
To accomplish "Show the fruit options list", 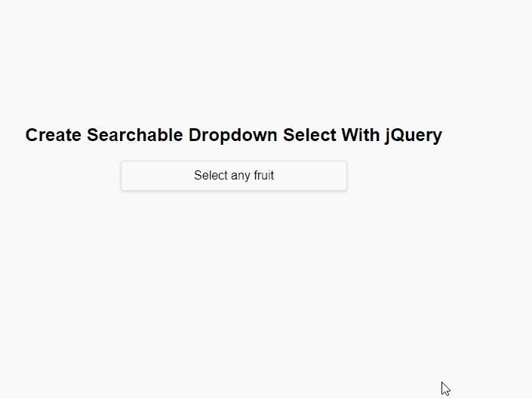I will (x=234, y=176).
